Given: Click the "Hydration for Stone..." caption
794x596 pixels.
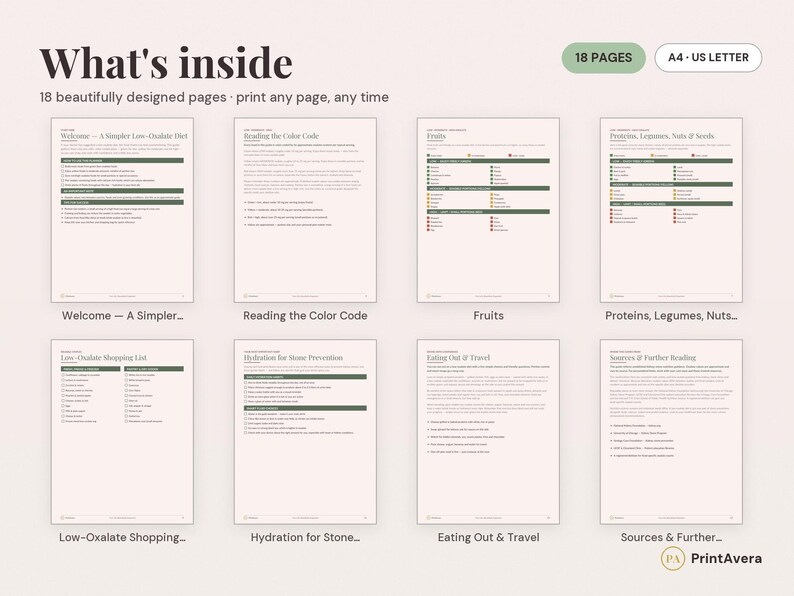Looking at the screenshot, I should click(x=305, y=537).
